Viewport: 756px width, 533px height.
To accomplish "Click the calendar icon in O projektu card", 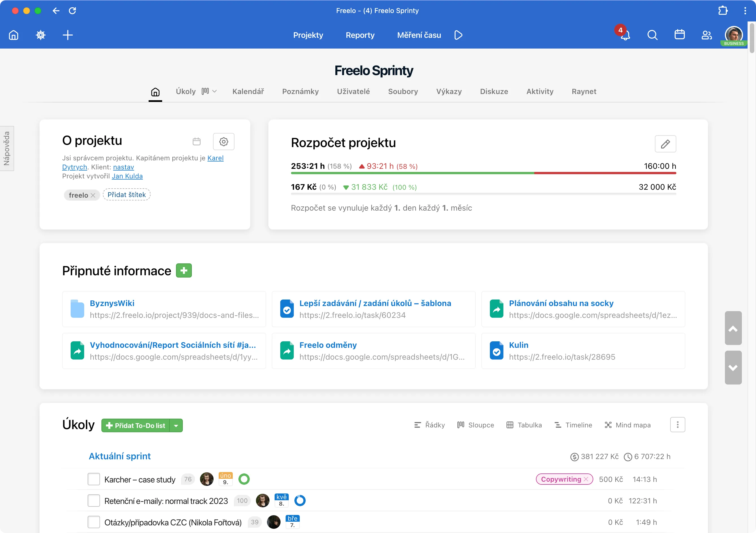I will [197, 141].
